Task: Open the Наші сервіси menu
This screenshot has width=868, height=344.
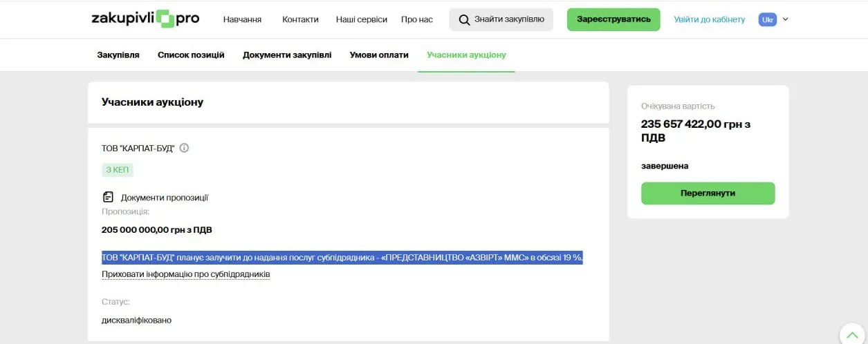Action: [x=361, y=19]
